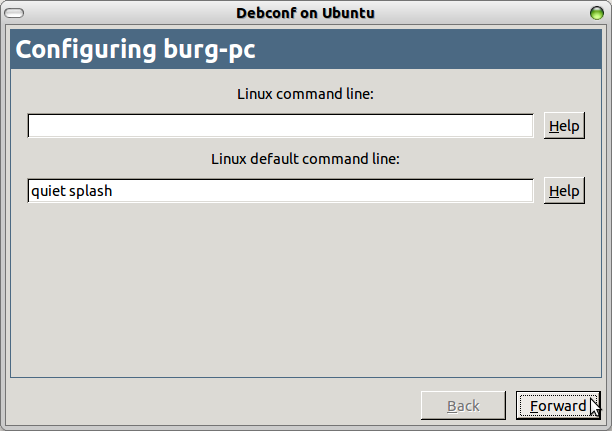The image size is (612, 431).
Task: Click the green window button in title bar
Action: pos(599,13)
